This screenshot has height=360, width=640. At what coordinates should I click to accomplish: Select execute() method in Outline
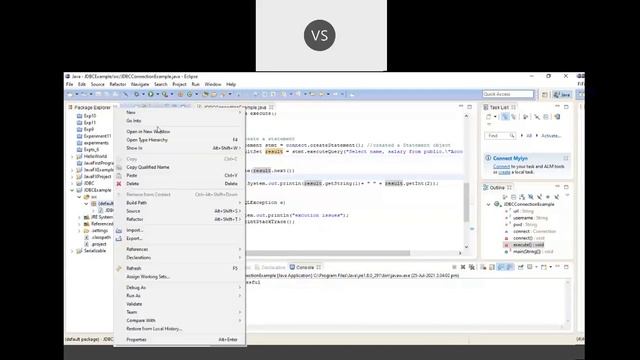click(524, 245)
